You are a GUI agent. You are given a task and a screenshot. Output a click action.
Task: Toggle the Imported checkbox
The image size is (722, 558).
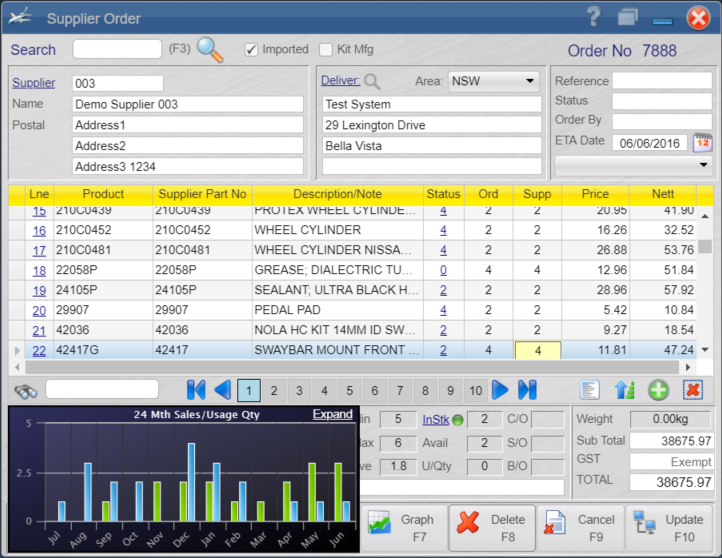point(252,49)
